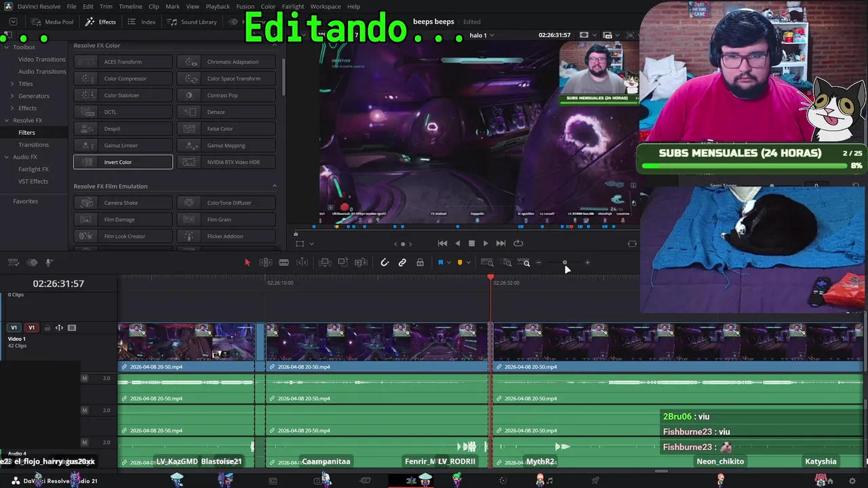Open the Fusion menu
868x488 pixels.
(245, 7)
